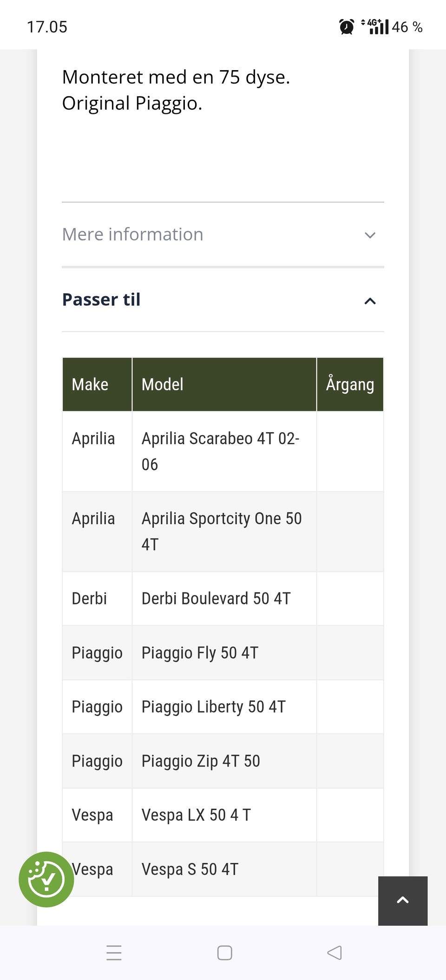Tap the Årgang column header
This screenshot has width=446, height=980.
coord(350,384)
